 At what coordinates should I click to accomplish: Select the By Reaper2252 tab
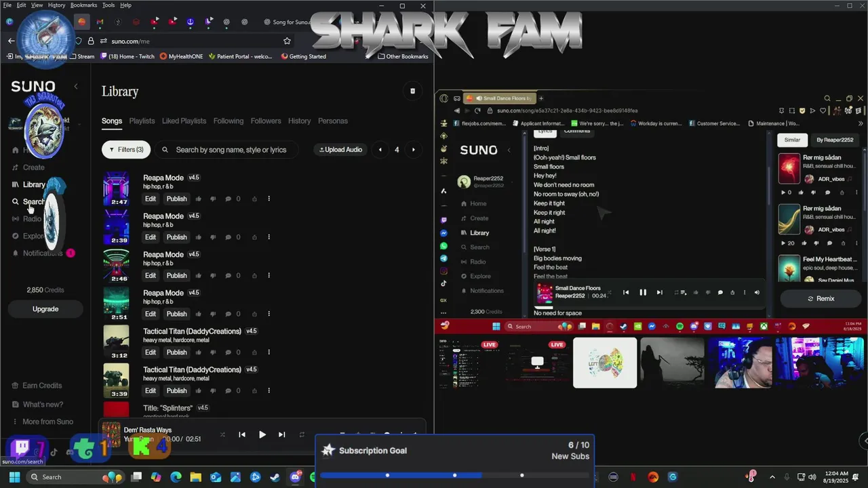tap(835, 140)
